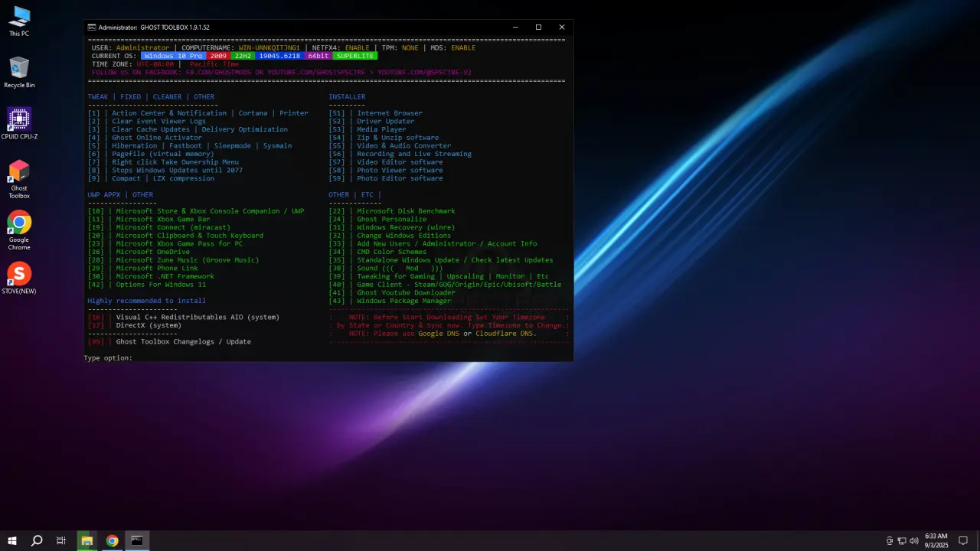Click the 'Driver Updater' installer entry
The height and width of the screenshot is (551, 980).
(x=371, y=121)
